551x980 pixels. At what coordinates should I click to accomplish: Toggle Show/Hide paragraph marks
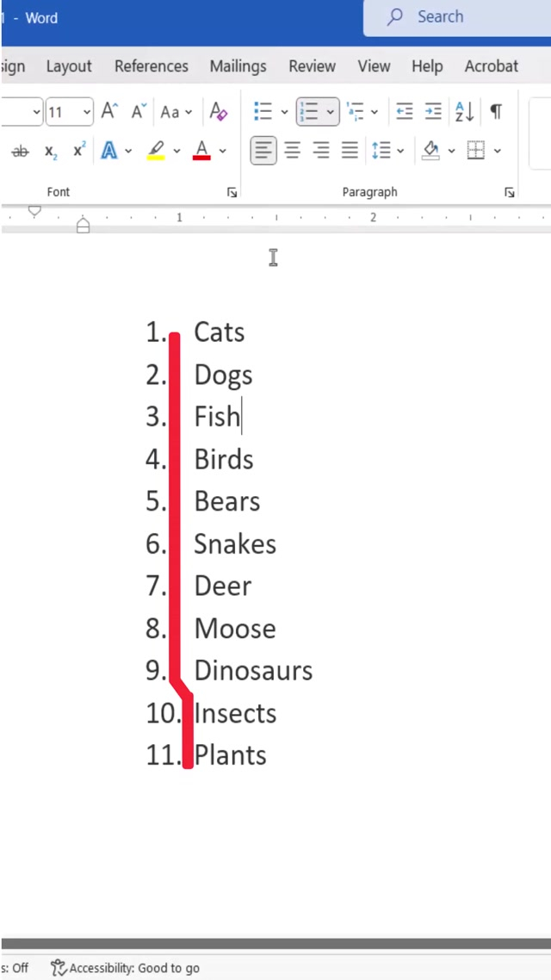[x=496, y=111]
